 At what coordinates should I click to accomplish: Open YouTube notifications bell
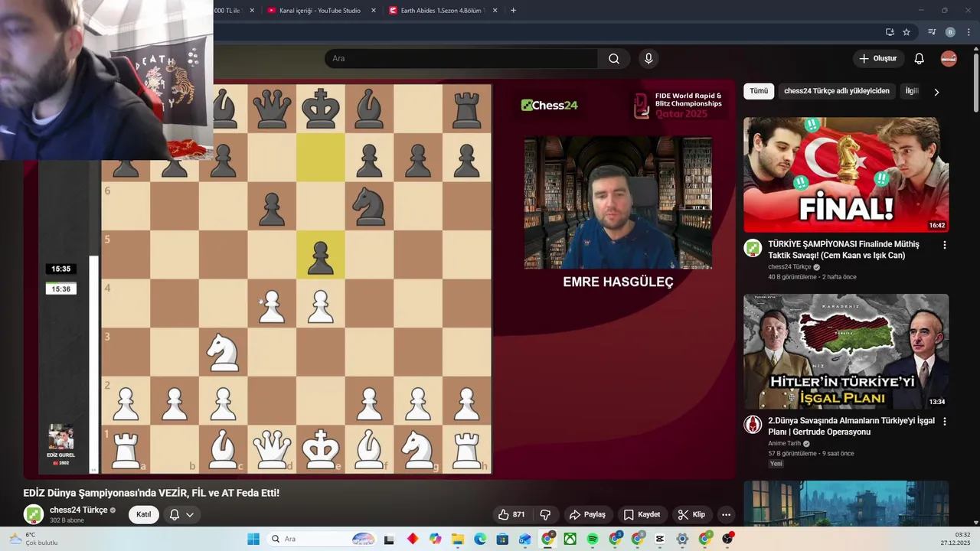(919, 59)
